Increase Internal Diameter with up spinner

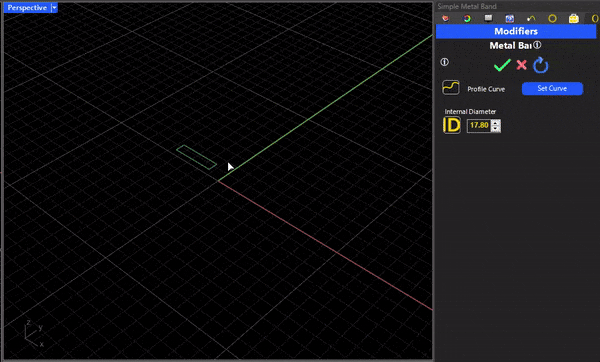coord(496,122)
